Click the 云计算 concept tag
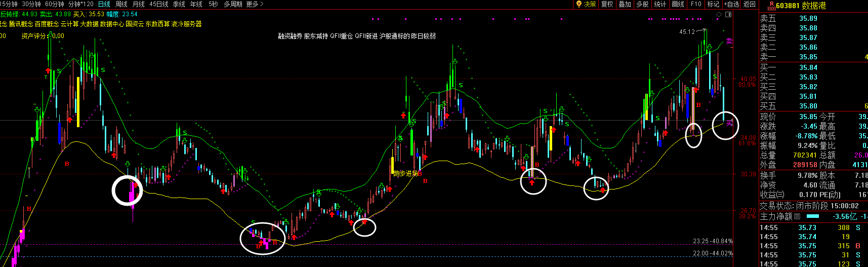The width and height of the screenshot is (868, 267). tap(69, 24)
